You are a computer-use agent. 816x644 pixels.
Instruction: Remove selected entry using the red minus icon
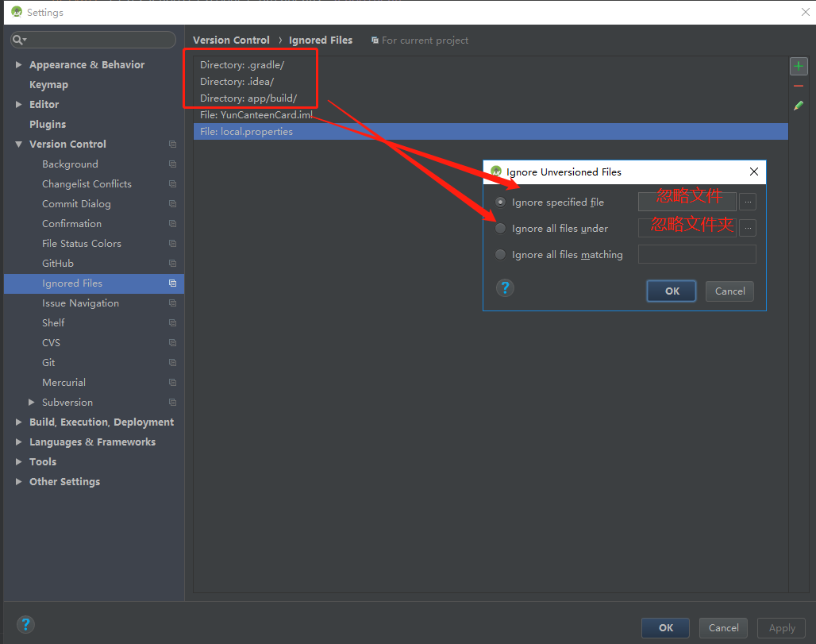coord(799,87)
